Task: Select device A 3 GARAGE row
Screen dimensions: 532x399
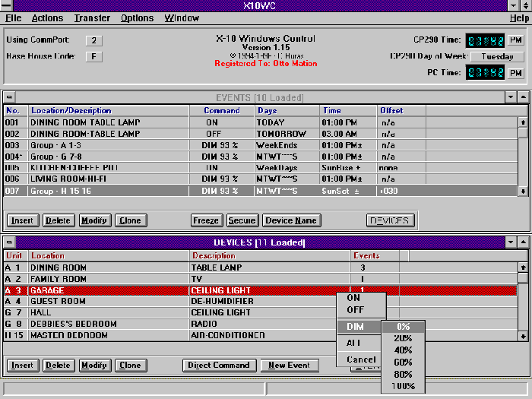Action: [261, 290]
